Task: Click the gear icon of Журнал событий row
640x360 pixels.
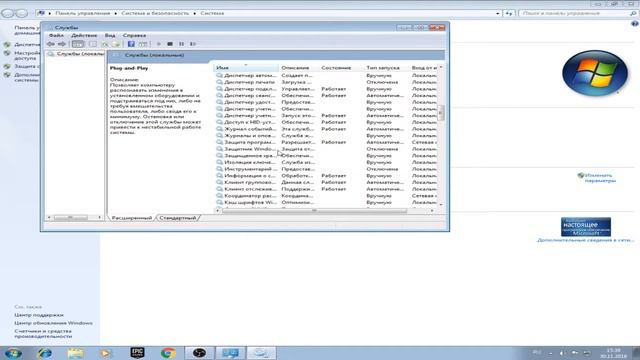Action: (x=220, y=129)
